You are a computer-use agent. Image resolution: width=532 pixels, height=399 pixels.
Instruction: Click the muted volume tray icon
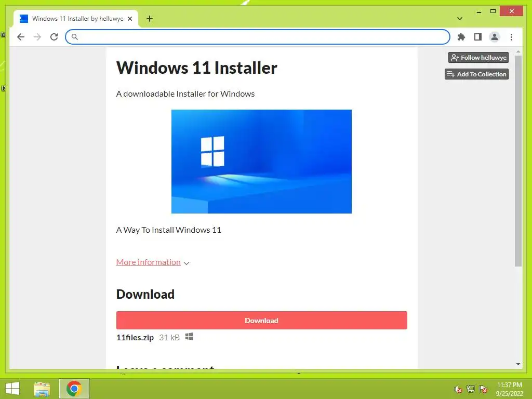(x=458, y=389)
